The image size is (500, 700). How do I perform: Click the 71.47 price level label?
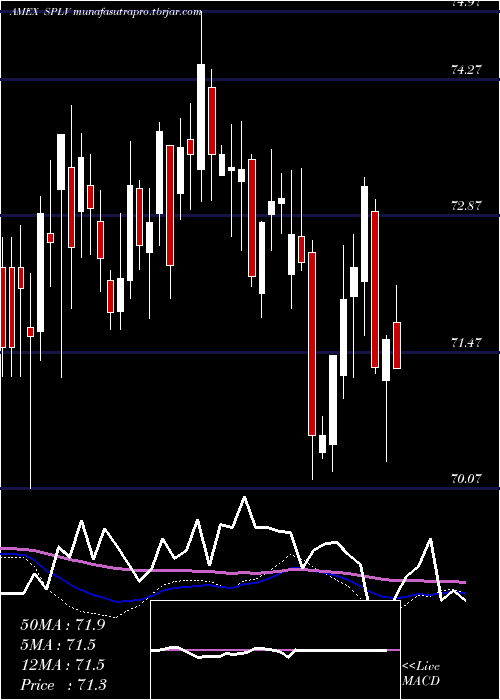pos(467,343)
